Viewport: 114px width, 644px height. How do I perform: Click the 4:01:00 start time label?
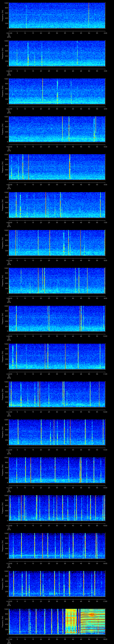click(x=9, y=33)
